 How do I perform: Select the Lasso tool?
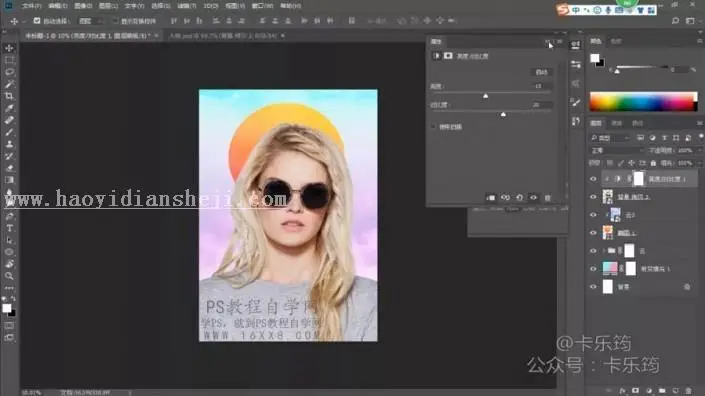(9, 72)
